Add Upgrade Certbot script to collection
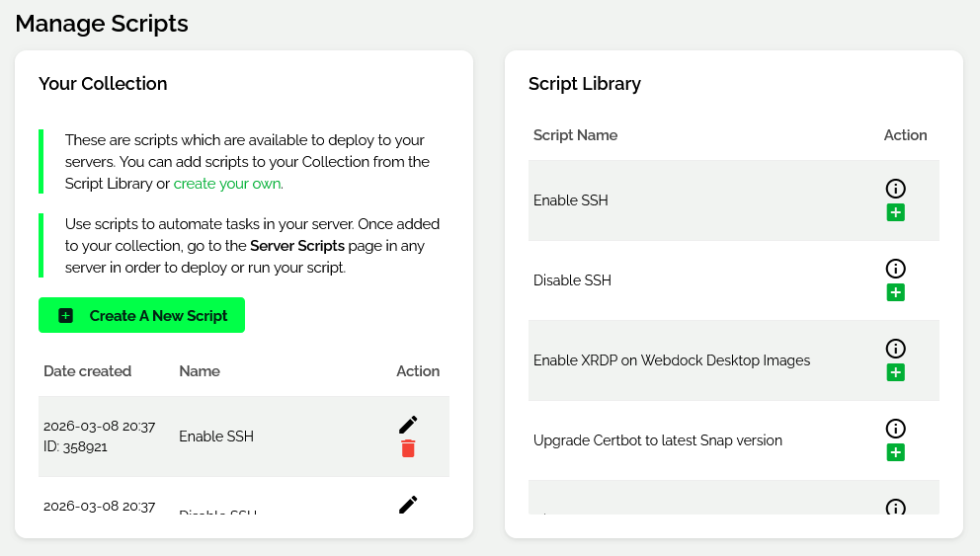Viewport: 980px width, 556px height. pyautogui.click(x=896, y=452)
